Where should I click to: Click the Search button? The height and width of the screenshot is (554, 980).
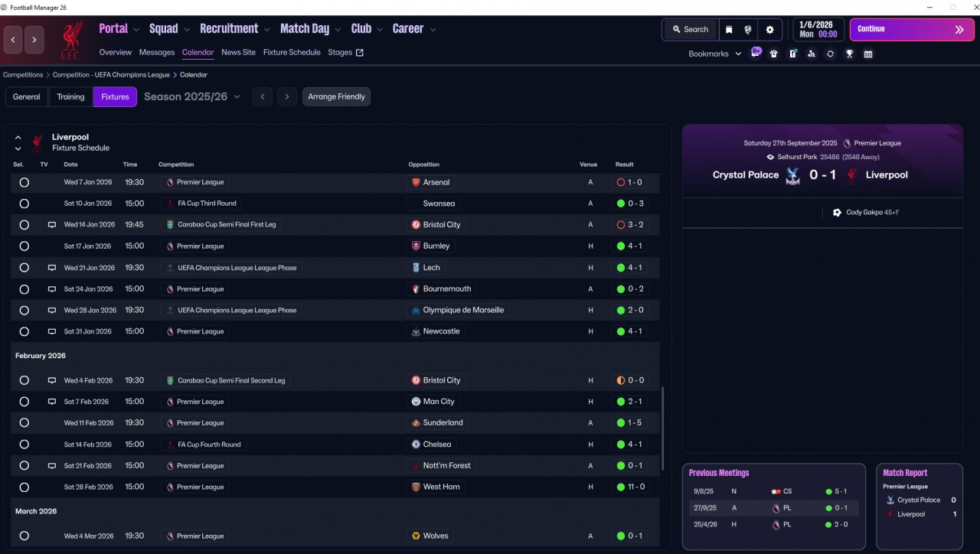pos(691,30)
